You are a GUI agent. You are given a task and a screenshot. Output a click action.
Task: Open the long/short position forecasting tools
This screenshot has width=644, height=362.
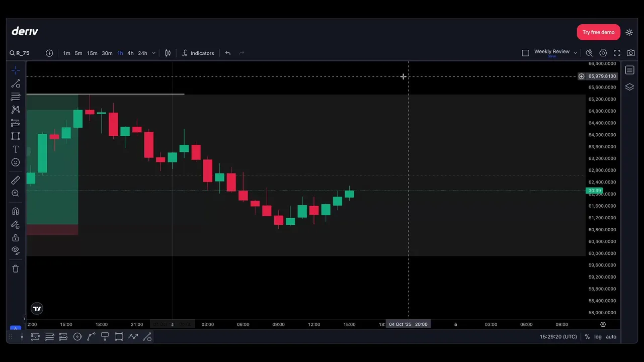[x=16, y=123]
